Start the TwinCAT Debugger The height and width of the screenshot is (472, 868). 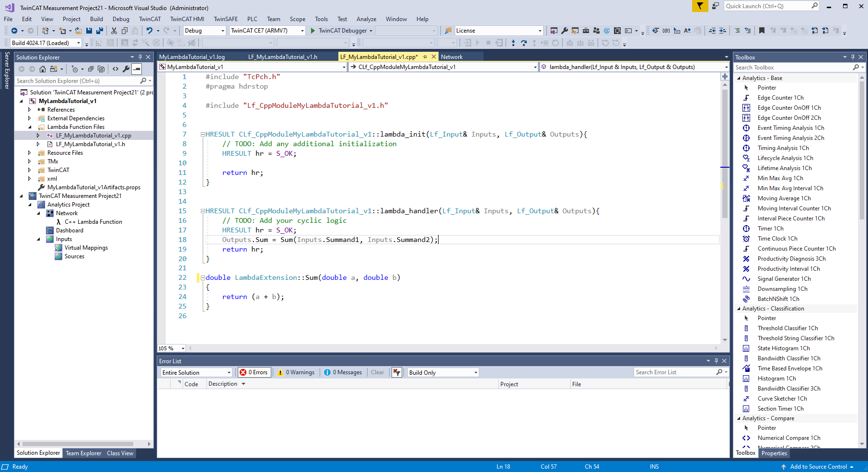(338, 31)
